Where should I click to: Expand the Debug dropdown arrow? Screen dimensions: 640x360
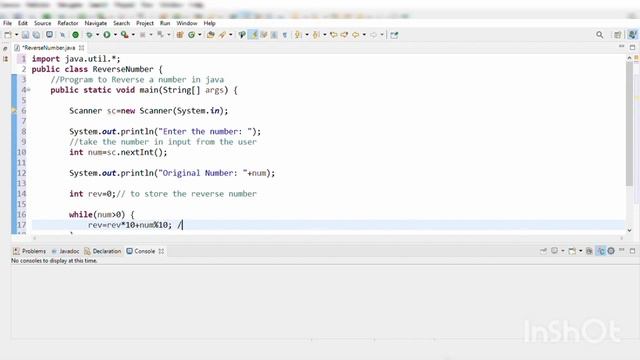point(97,35)
